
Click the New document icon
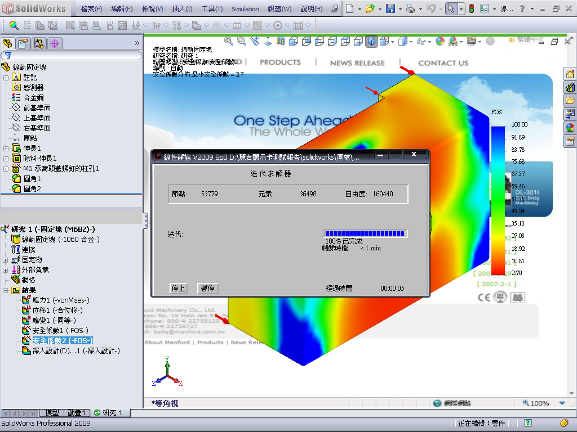350,8
